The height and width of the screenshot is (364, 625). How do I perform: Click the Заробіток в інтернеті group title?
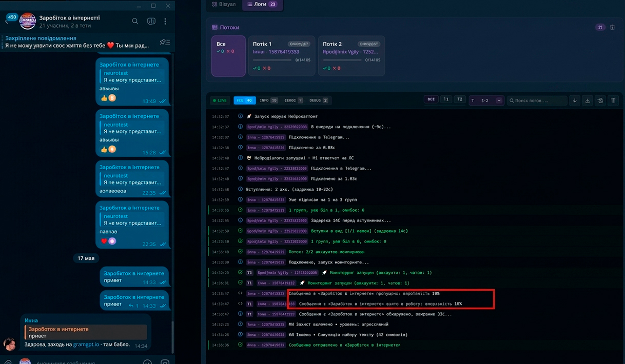(x=70, y=17)
